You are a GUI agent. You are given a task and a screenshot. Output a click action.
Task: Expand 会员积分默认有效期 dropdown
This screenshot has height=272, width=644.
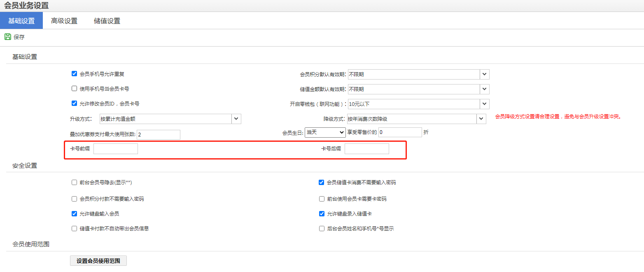[x=485, y=74]
